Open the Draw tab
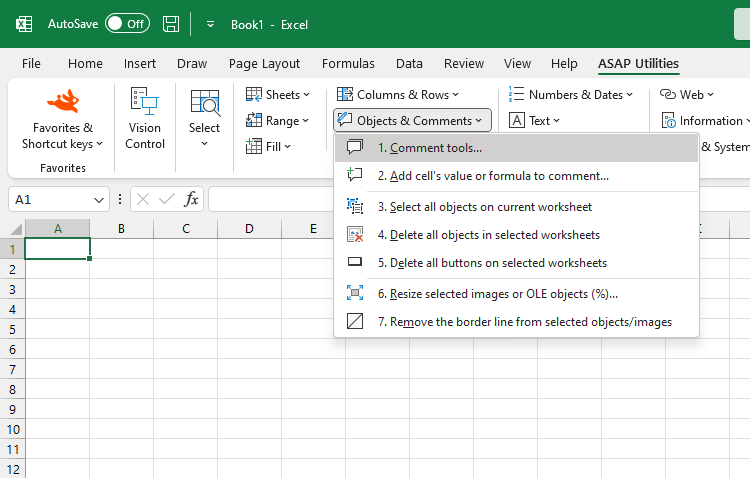Image resolution: width=750 pixels, height=478 pixels. coord(192,64)
